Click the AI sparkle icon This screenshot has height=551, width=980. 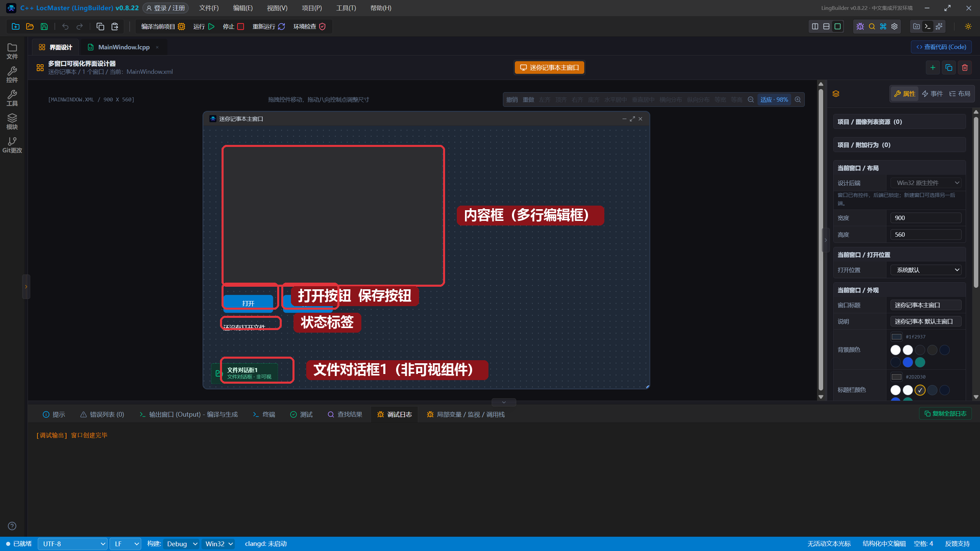(x=939, y=27)
